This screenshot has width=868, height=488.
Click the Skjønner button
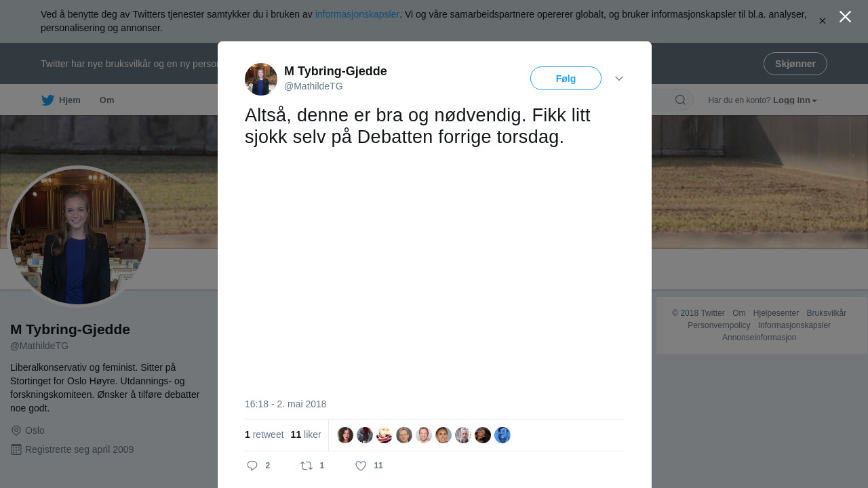[x=795, y=64]
